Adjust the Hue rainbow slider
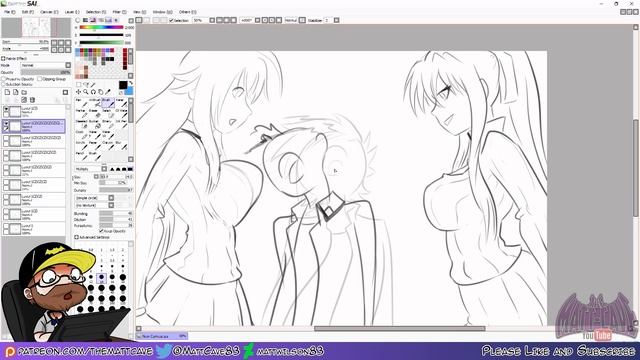This screenshot has width=640, height=360. coord(101,27)
